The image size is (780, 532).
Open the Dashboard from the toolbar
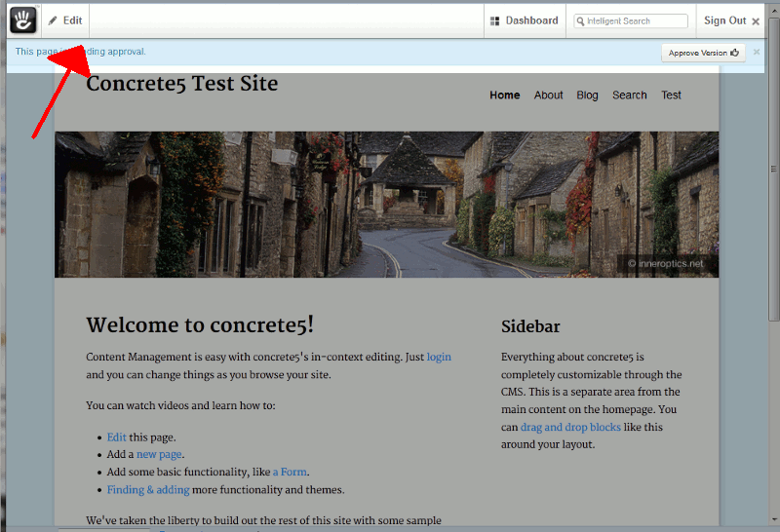524,20
